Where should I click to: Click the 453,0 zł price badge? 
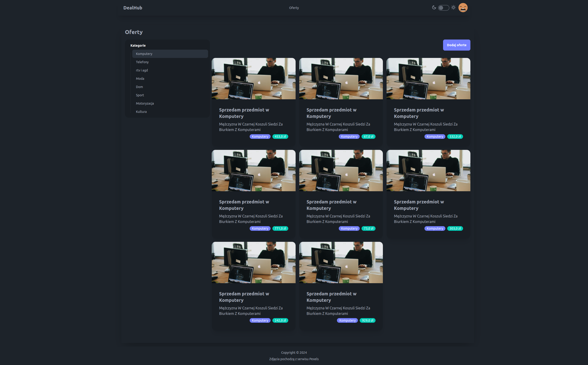(280, 137)
